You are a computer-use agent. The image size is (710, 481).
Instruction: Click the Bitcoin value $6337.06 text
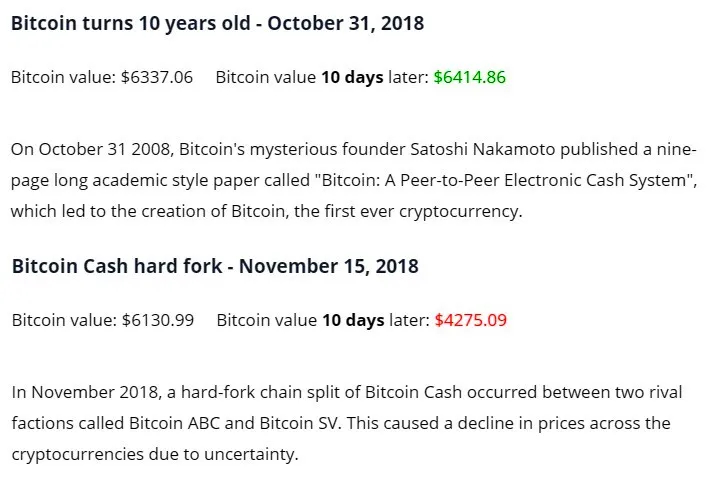(x=102, y=77)
